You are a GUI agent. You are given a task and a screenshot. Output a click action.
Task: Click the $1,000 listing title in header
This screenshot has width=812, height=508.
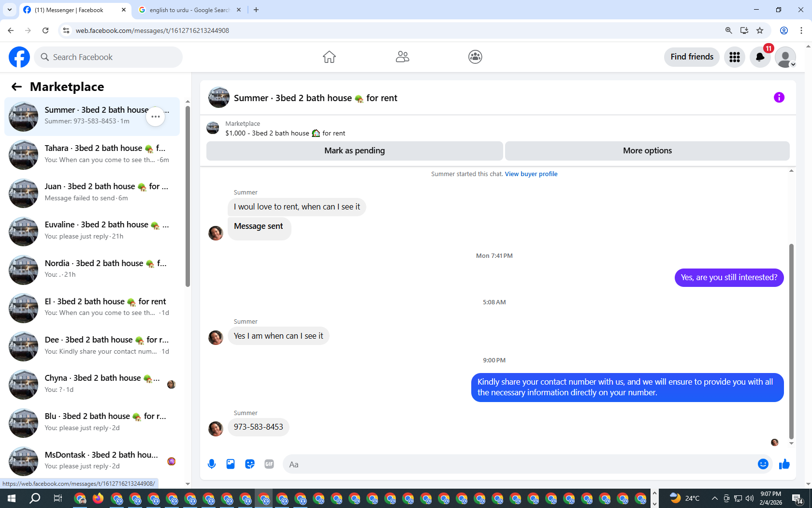pos(285,133)
